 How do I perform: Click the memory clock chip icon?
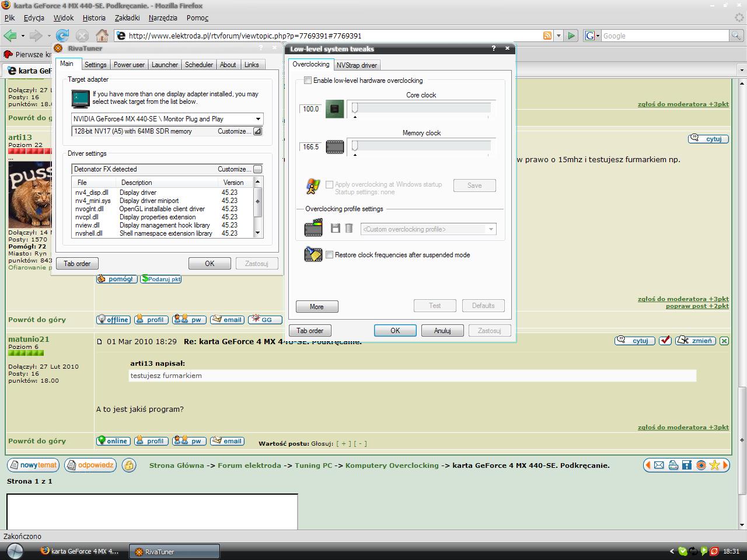point(334,147)
